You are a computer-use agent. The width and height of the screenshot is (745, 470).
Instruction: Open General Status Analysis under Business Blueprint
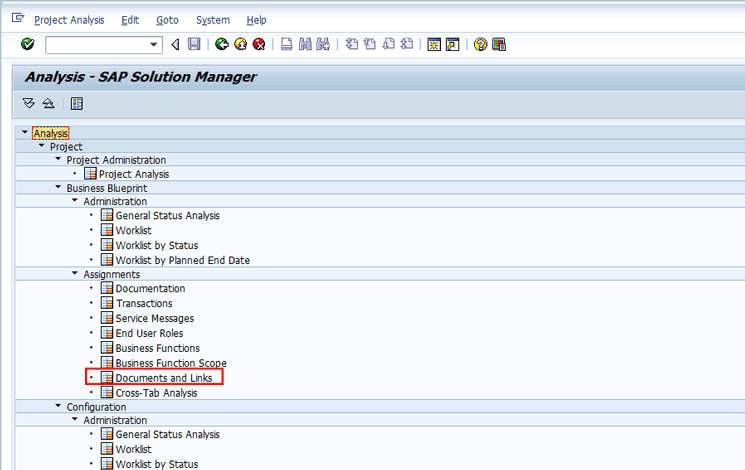[x=167, y=215]
